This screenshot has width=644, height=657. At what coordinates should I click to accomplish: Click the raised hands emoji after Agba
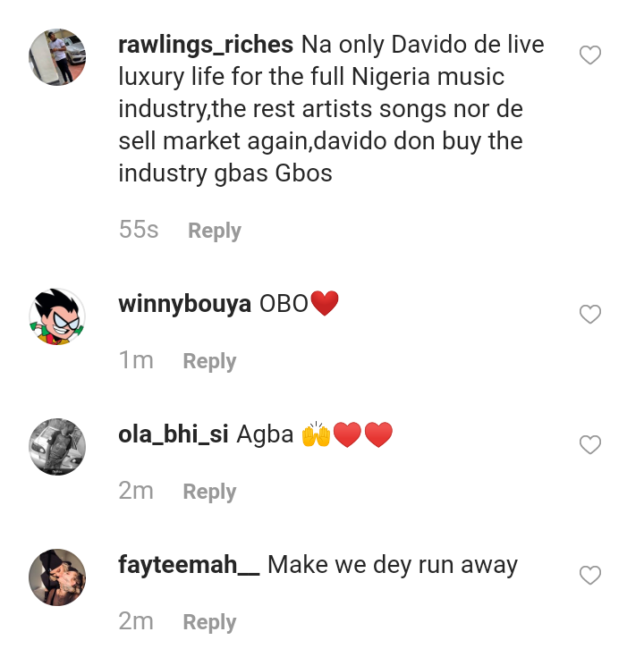tap(317, 435)
